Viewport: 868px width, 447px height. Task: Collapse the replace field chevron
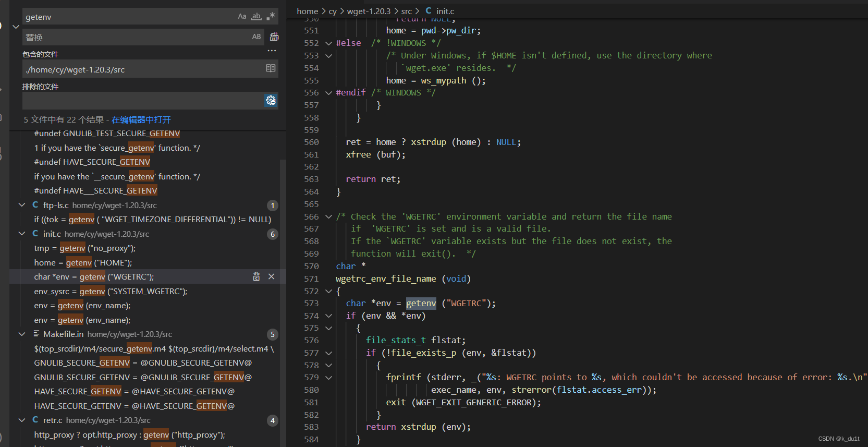(16, 27)
